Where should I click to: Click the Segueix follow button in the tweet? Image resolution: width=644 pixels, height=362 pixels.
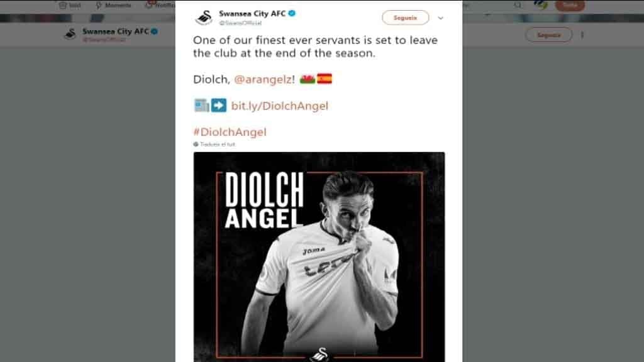(406, 18)
